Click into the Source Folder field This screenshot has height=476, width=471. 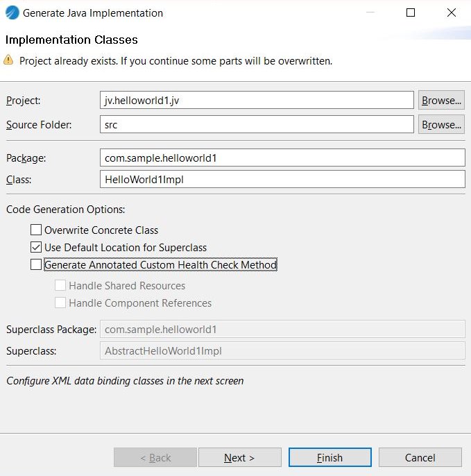click(x=257, y=124)
